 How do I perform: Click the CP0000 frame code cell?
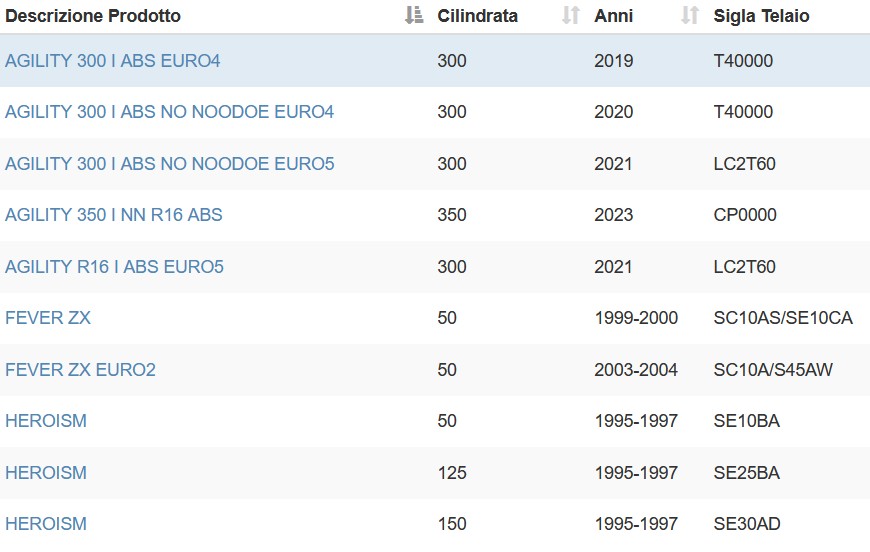745,215
